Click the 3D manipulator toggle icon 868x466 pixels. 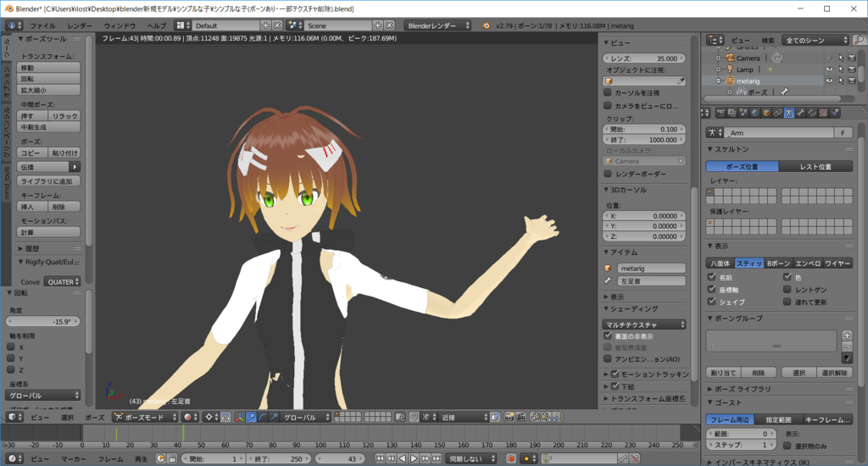tap(240, 417)
